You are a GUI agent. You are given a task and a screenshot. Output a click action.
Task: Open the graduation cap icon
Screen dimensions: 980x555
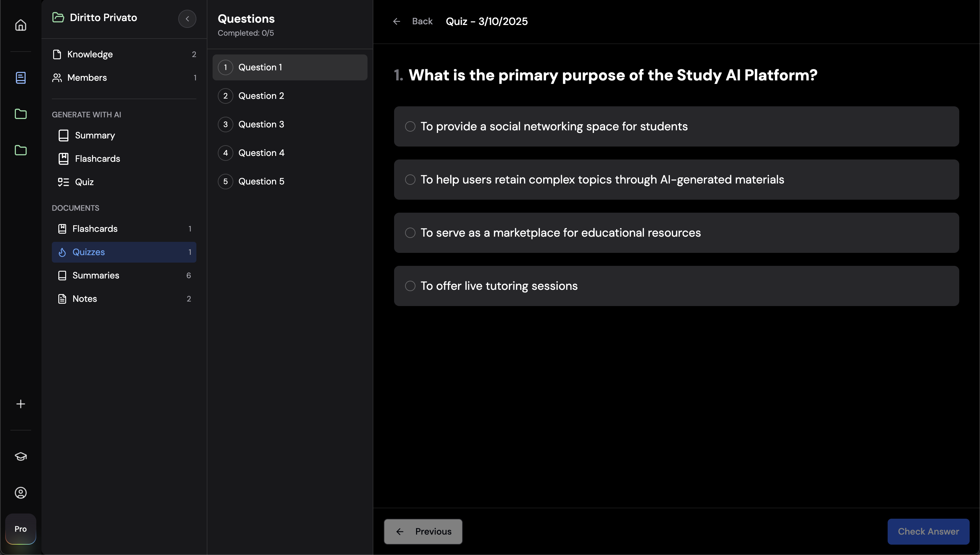coord(20,456)
